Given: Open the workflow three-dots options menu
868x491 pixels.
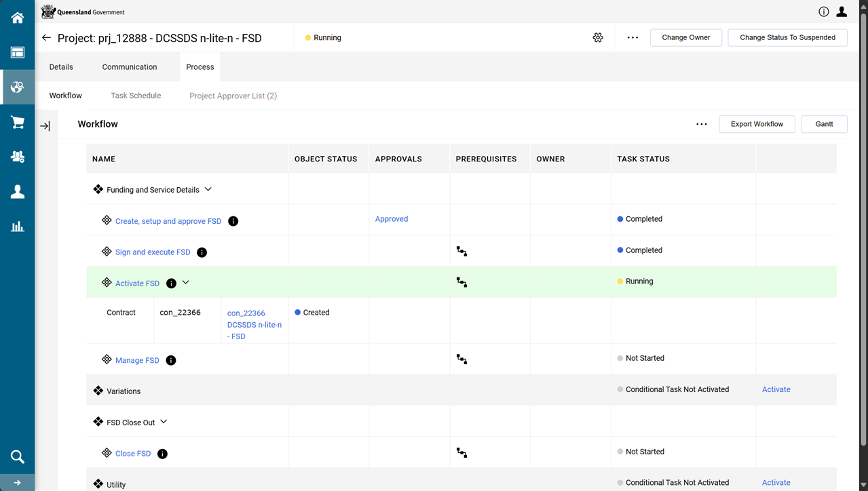Looking at the screenshot, I should pos(702,124).
